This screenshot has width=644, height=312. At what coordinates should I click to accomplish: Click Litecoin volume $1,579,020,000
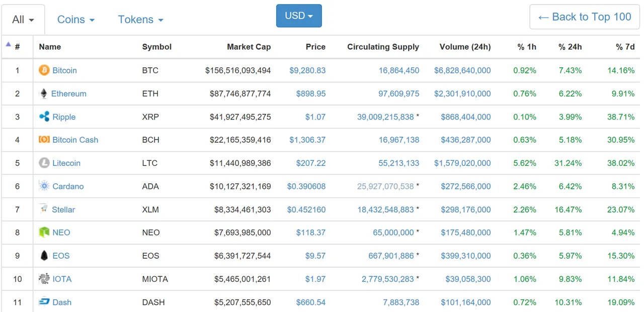(x=462, y=163)
